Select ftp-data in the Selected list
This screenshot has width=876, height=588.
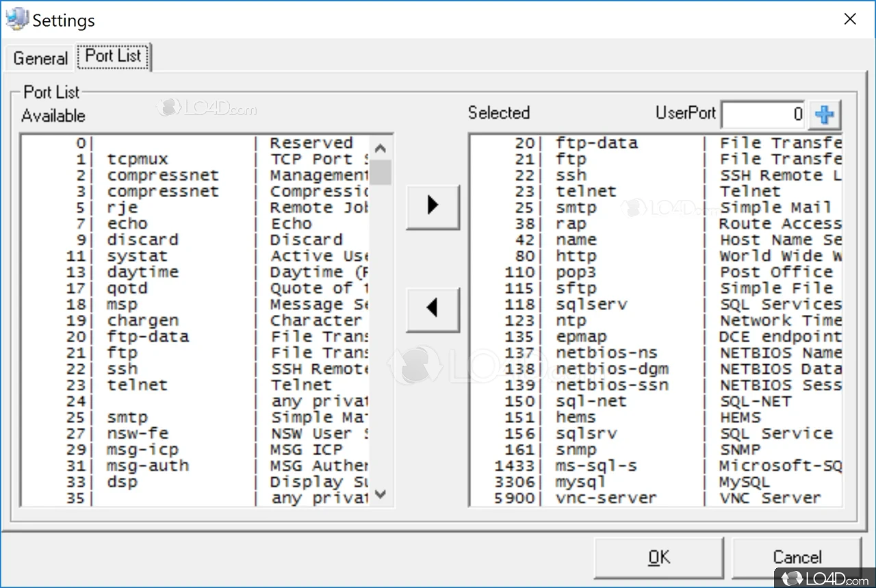pyautogui.click(x=656, y=143)
